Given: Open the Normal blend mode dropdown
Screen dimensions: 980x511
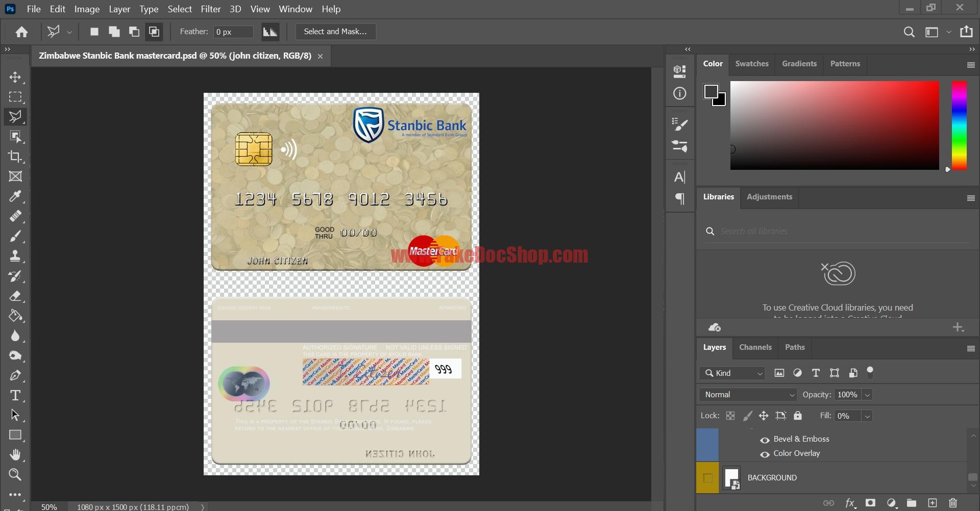Looking at the screenshot, I should [747, 394].
